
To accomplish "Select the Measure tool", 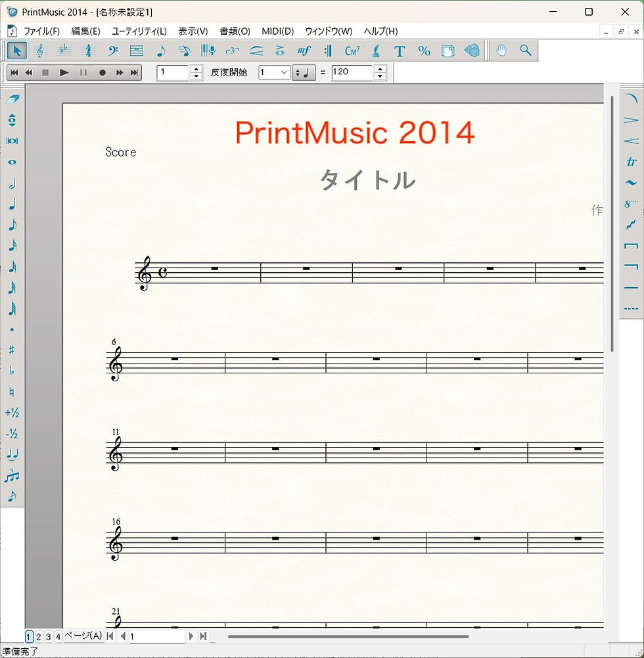I will point(136,51).
